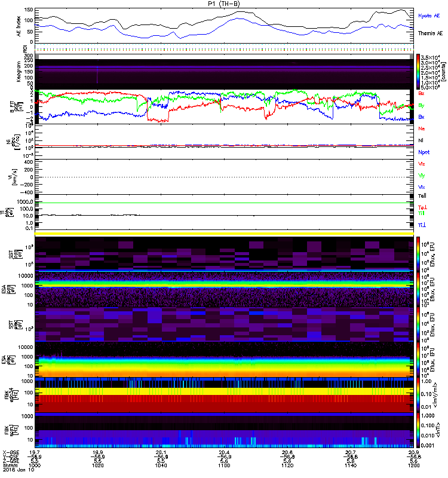
Task: Click the green "Viy" velocity legend label
Action: click(421, 176)
